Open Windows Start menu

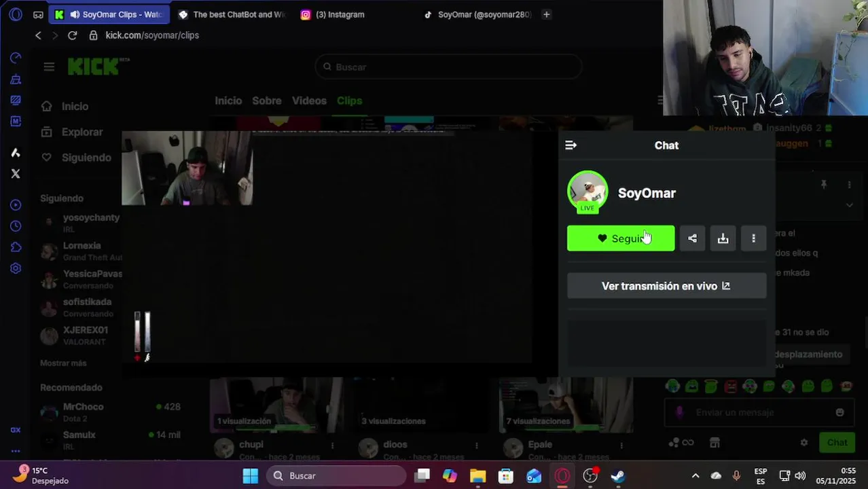tap(251, 475)
